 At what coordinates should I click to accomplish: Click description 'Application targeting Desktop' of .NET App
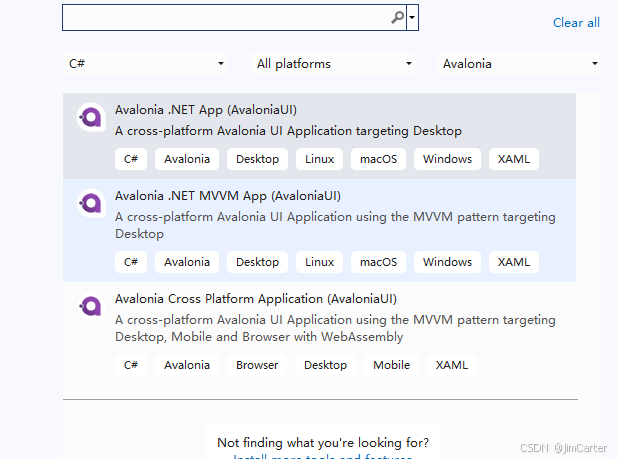(x=288, y=131)
